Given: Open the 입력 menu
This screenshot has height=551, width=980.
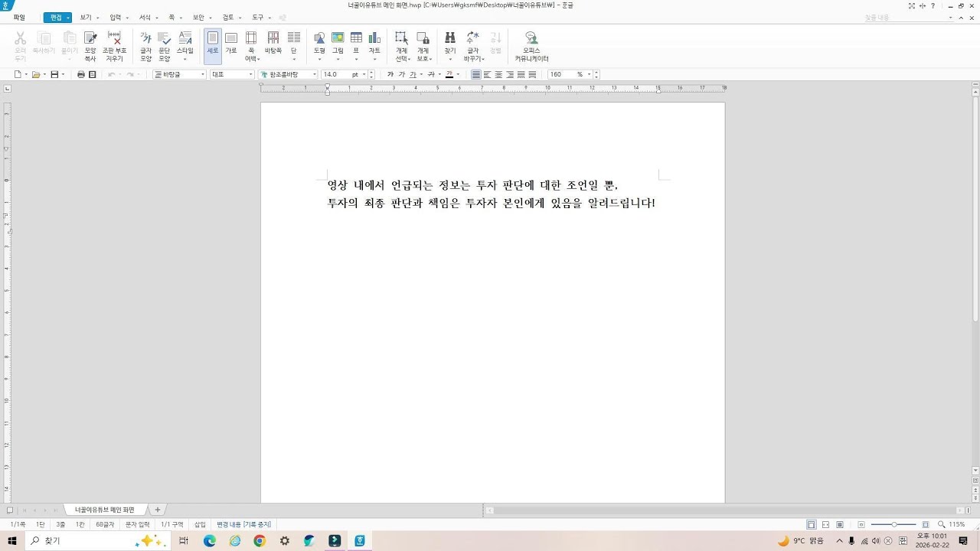Looking at the screenshot, I should [x=115, y=17].
